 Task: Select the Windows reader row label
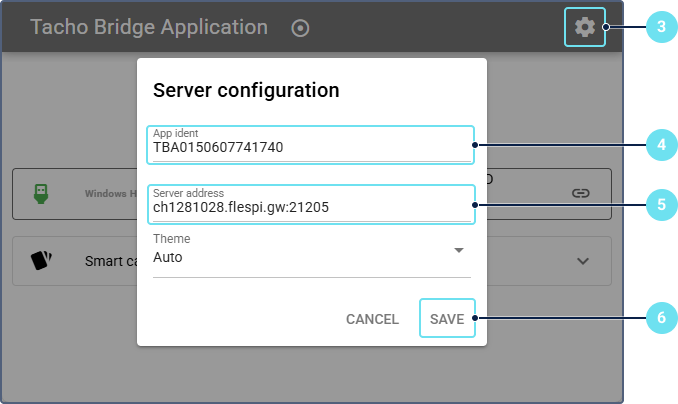click(x=110, y=193)
